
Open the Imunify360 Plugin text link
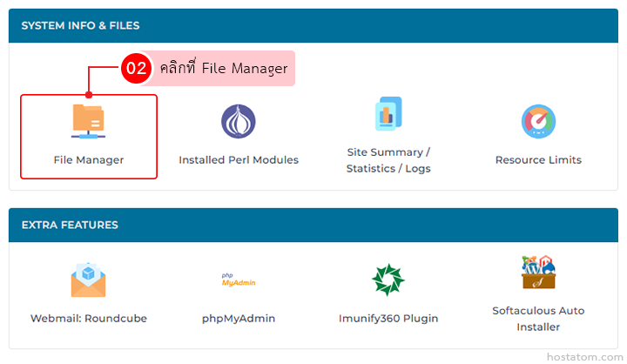(388, 319)
